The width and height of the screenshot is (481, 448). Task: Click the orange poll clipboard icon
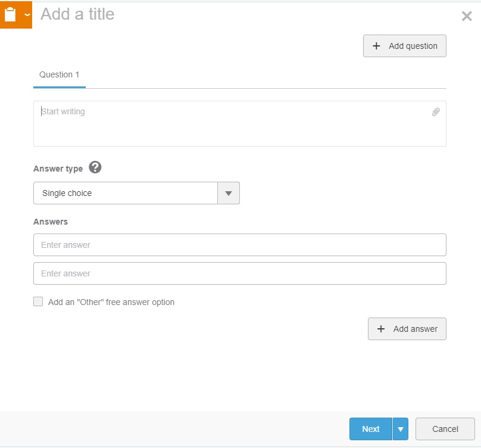click(10, 15)
